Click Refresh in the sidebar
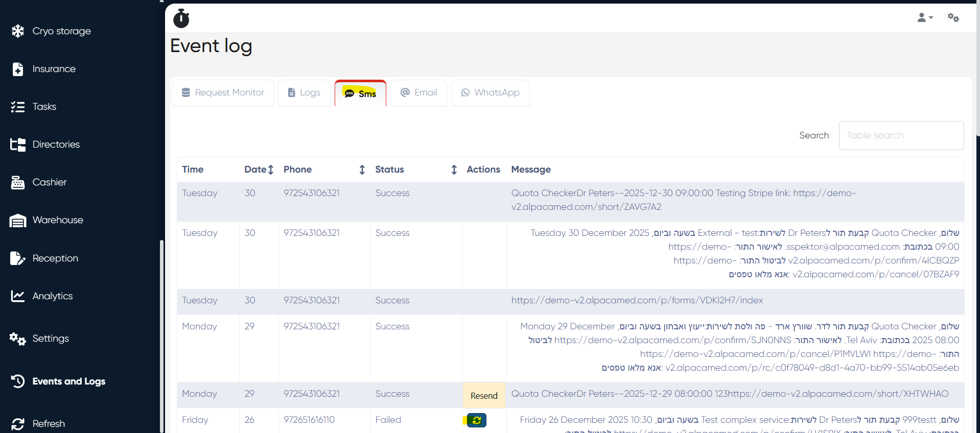Image resolution: width=980 pixels, height=433 pixels. pos(48,424)
